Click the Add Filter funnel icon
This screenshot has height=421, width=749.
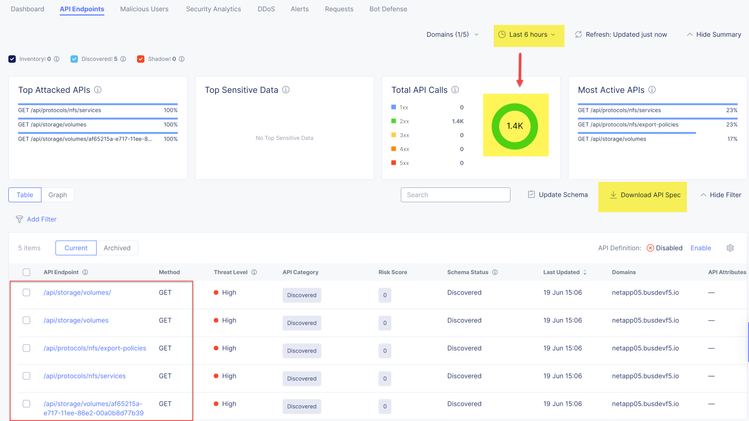pos(19,219)
